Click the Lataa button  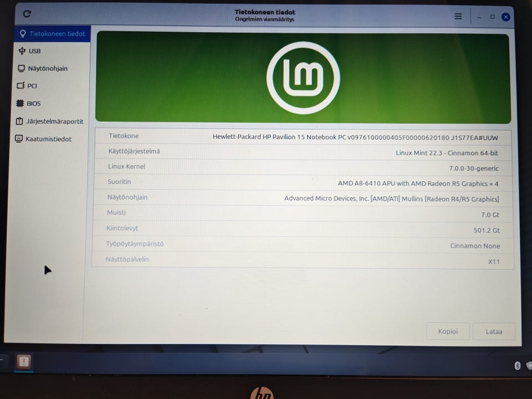click(494, 331)
